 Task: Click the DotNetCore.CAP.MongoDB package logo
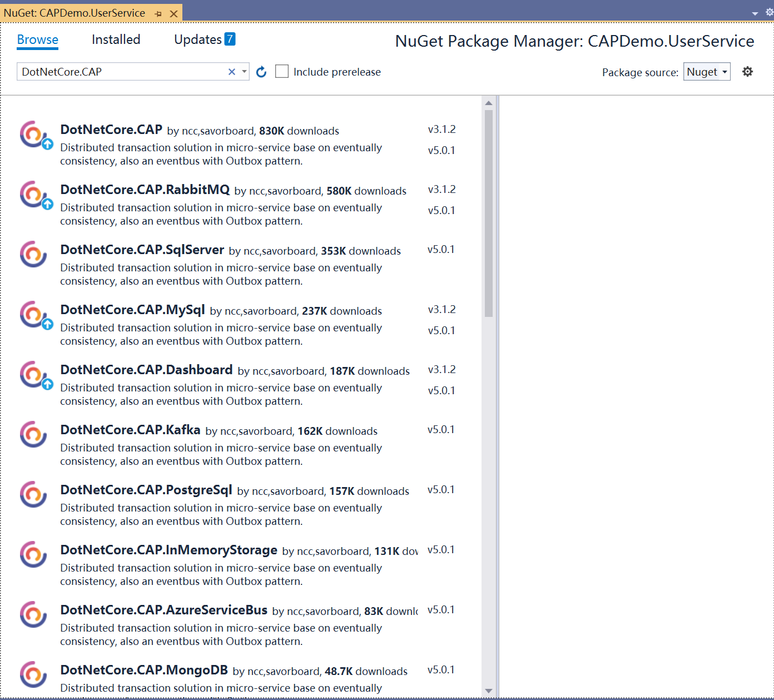(33, 674)
